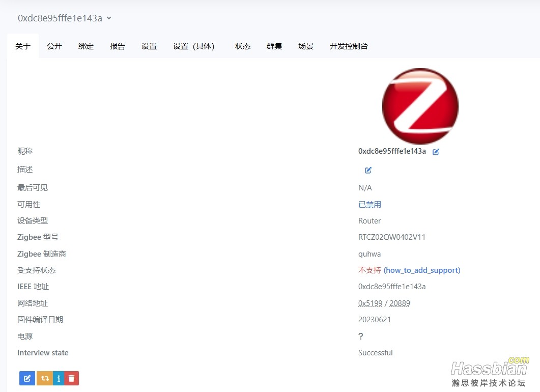Screen dimensions: 540x392
Task: Click the Interview state label
Action: [43, 353]
